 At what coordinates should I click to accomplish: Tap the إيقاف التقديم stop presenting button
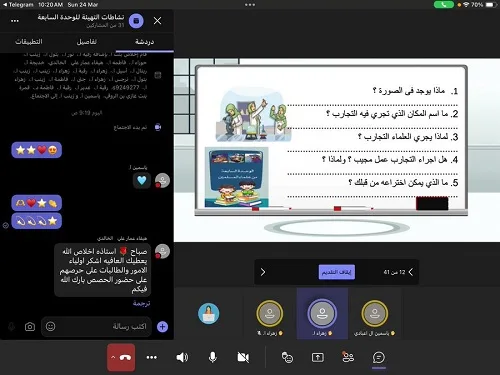pyautogui.click(x=337, y=272)
